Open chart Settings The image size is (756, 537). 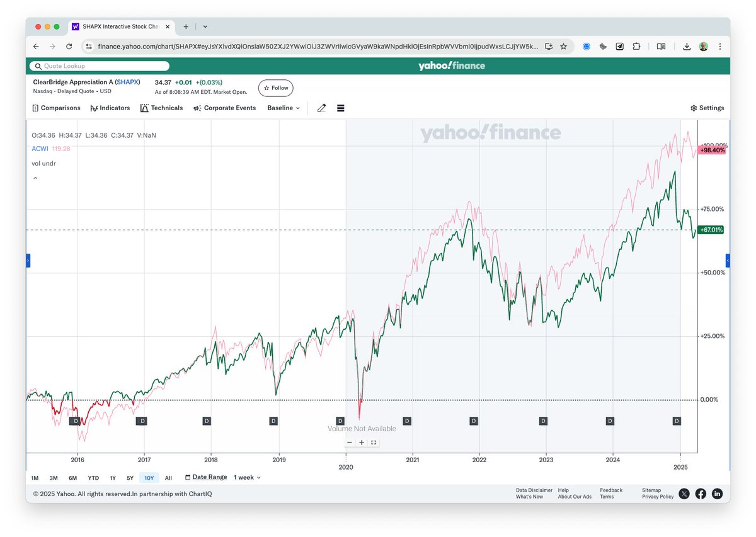tap(707, 108)
